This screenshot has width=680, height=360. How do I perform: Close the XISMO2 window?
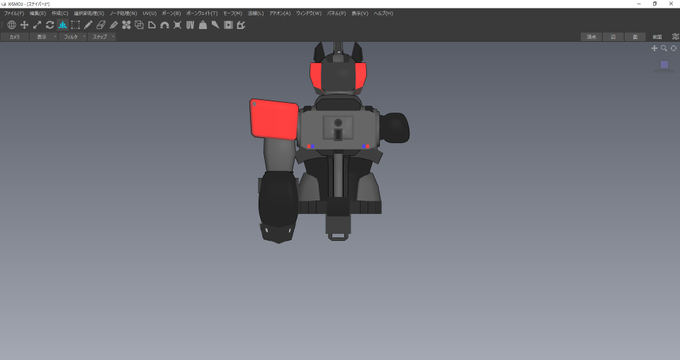pos(671,4)
